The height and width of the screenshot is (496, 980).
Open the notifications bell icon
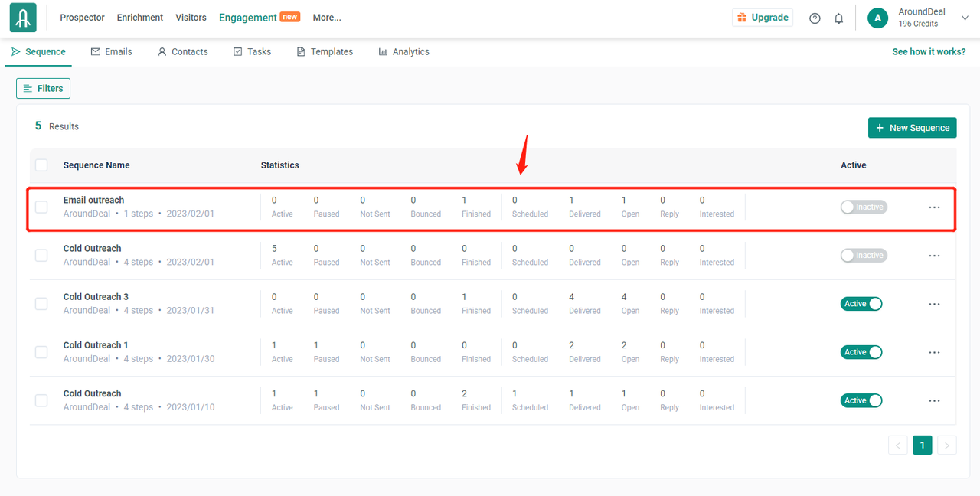[x=838, y=18]
